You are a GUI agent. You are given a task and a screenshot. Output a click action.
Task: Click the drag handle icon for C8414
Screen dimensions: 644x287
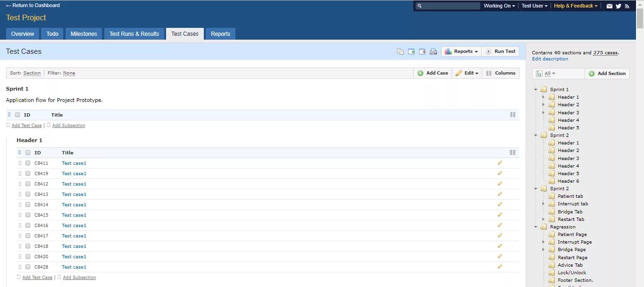[20, 205]
